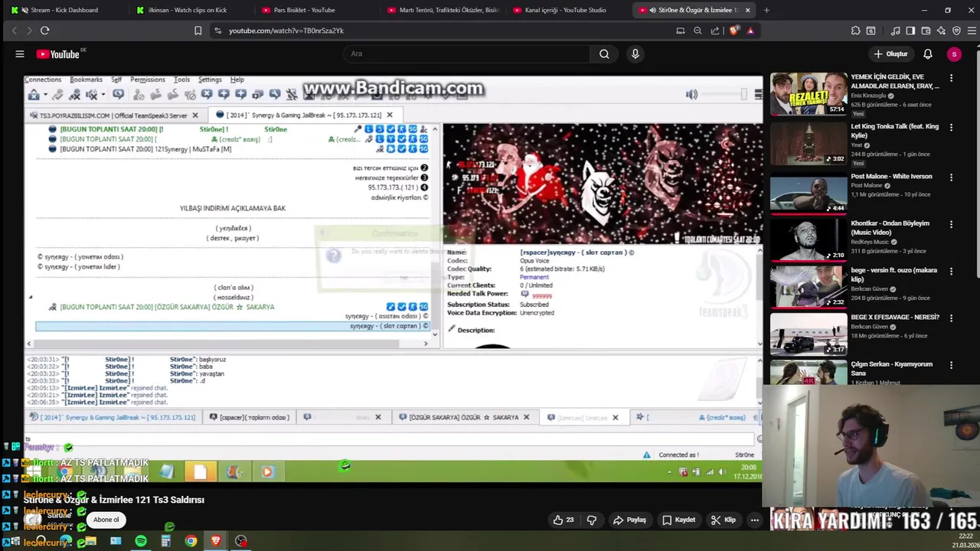This screenshot has width=980, height=551.
Task: Open Brave Rewards triangle icon
Action: [750, 31]
